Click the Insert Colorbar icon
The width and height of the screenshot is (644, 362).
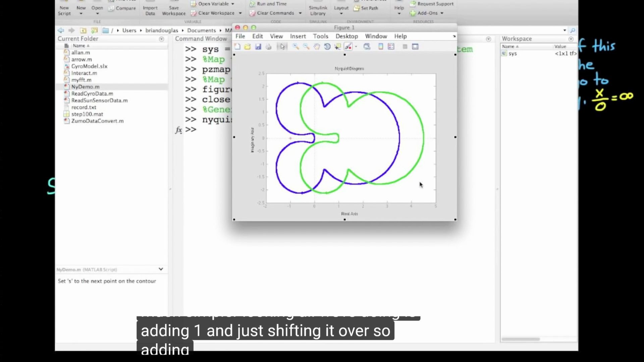tap(381, 47)
